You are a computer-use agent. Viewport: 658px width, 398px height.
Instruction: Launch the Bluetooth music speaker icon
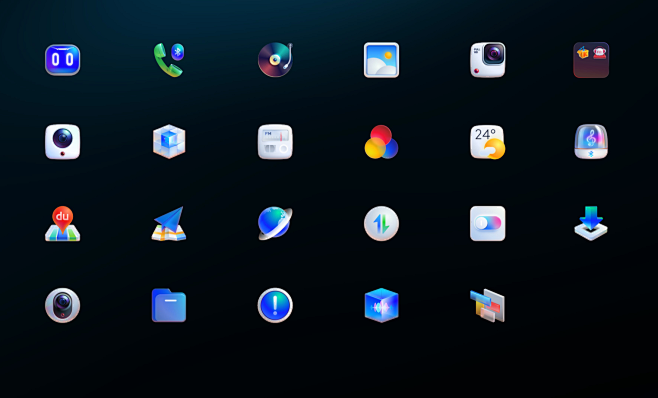click(x=591, y=141)
